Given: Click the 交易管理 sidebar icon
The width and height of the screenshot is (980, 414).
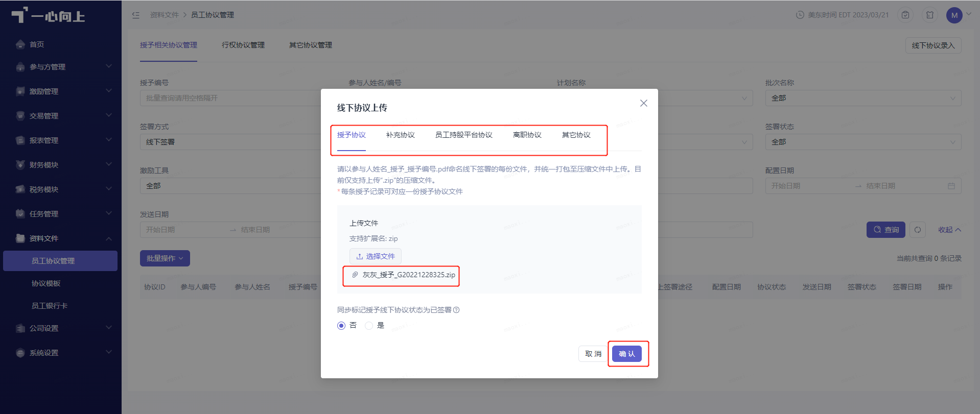Looking at the screenshot, I should pos(20,116).
